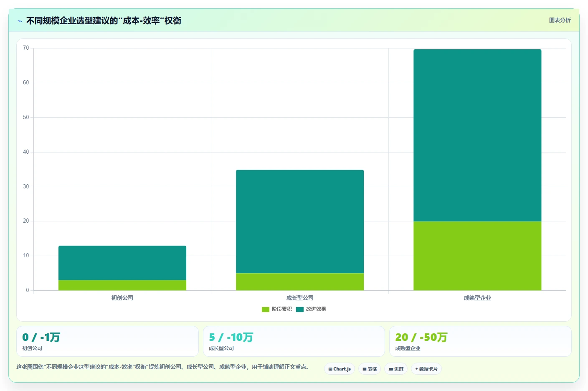Click the 图表分析 label in the header
The width and height of the screenshot is (588, 391).
560,20
